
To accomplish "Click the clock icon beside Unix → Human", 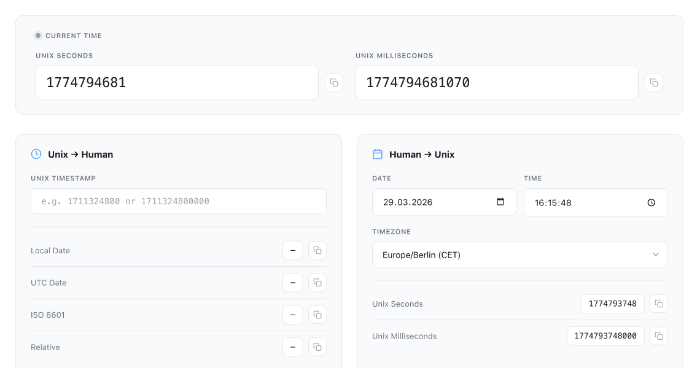I will [x=36, y=154].
